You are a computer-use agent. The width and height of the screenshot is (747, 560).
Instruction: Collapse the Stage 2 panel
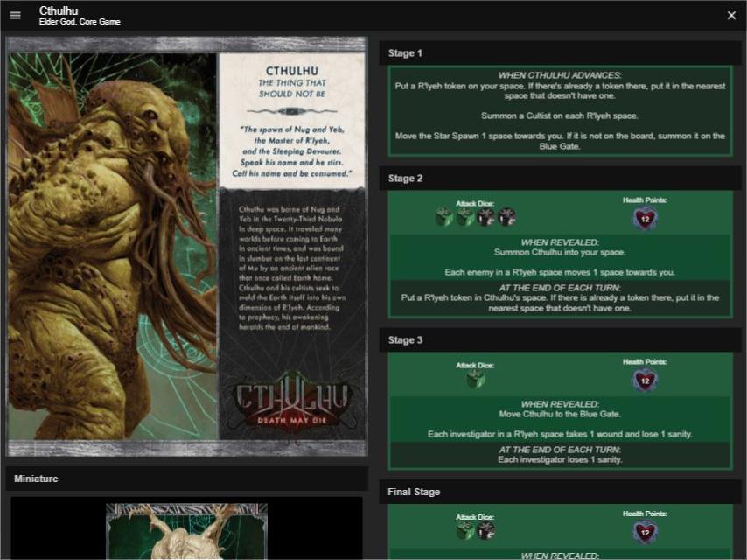(560, 178)
